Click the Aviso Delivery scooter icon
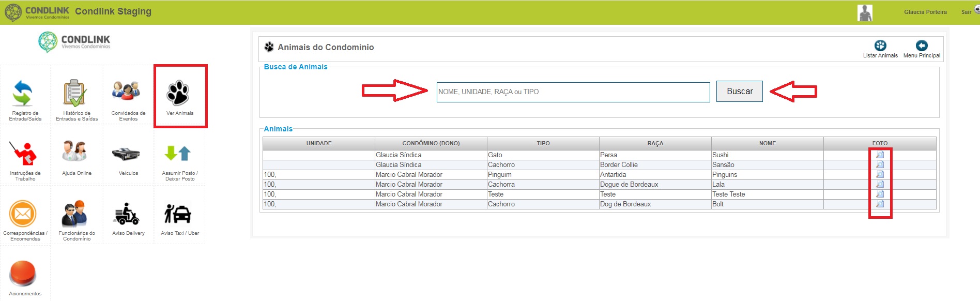980x301 pixels. (126, 214)
